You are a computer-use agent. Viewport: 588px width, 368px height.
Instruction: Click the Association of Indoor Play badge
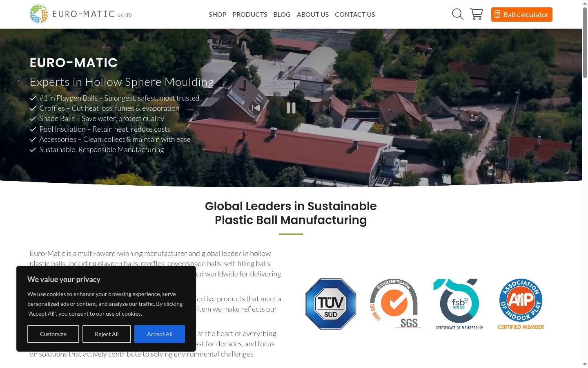(x=521, y=304)
